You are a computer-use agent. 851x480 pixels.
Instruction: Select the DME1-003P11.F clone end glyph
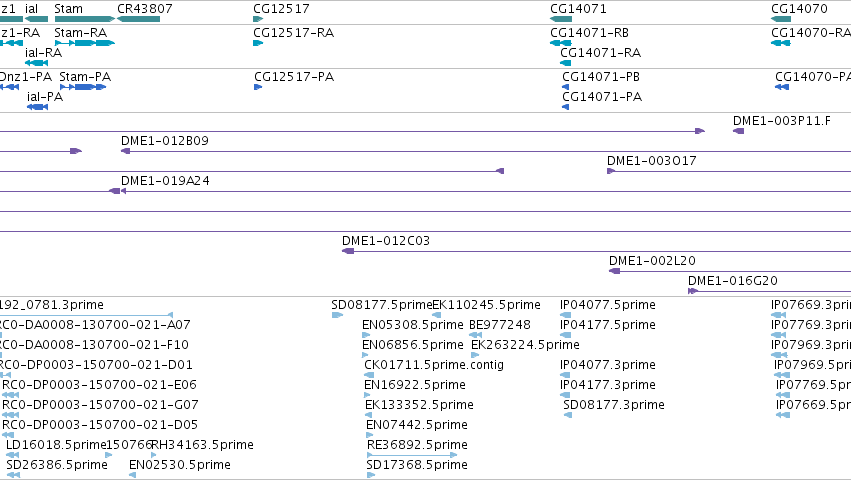[738, 131]
